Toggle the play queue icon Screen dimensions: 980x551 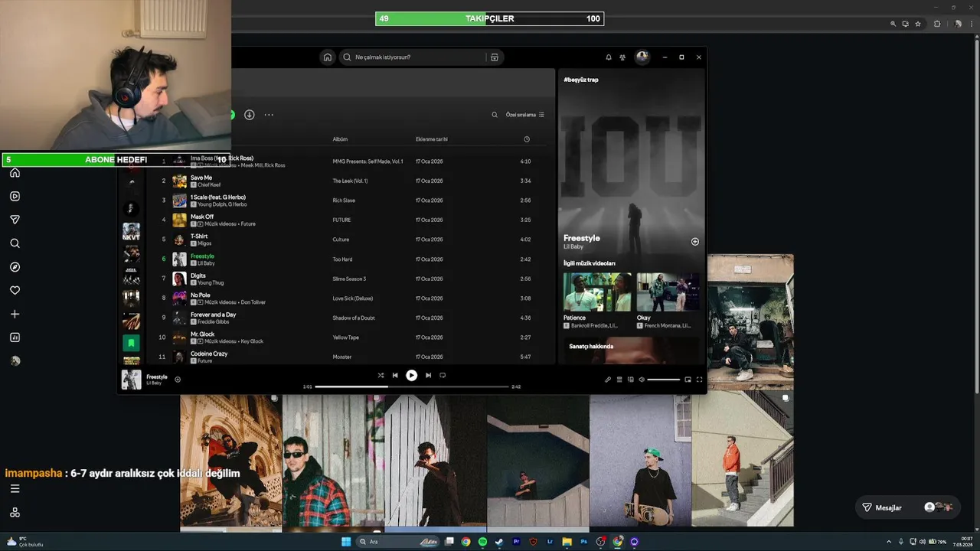pyautogui.click(x=619, y=380)
